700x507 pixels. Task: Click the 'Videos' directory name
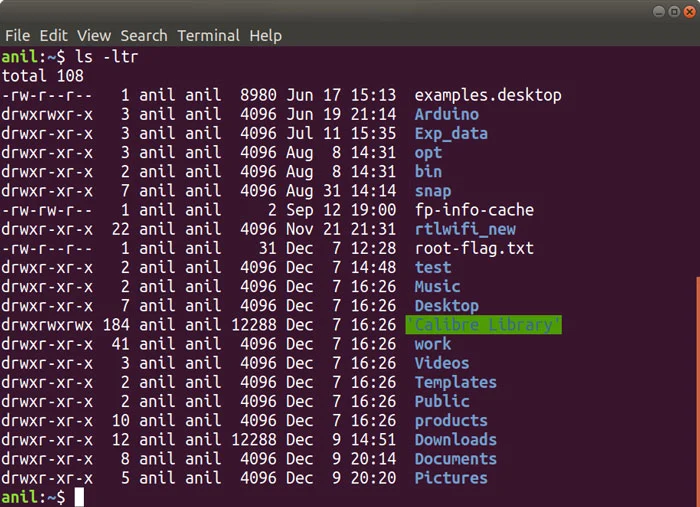(442, 363)
